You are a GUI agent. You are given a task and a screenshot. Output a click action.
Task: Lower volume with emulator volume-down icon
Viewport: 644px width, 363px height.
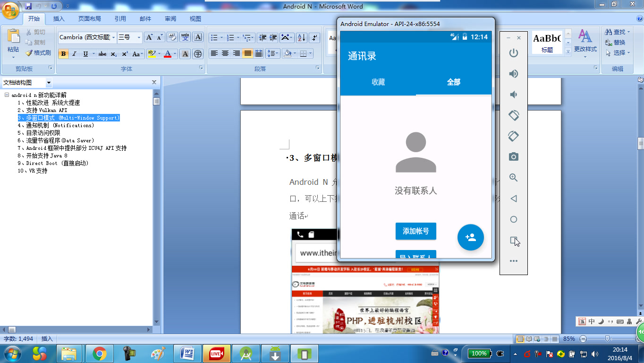coord(514,95)
